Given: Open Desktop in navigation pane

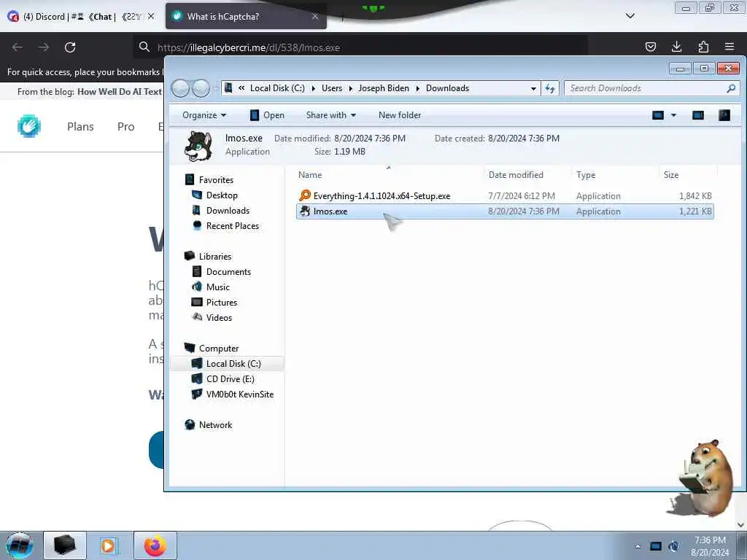Looking at the screenshot, I should tap(222, 195).
